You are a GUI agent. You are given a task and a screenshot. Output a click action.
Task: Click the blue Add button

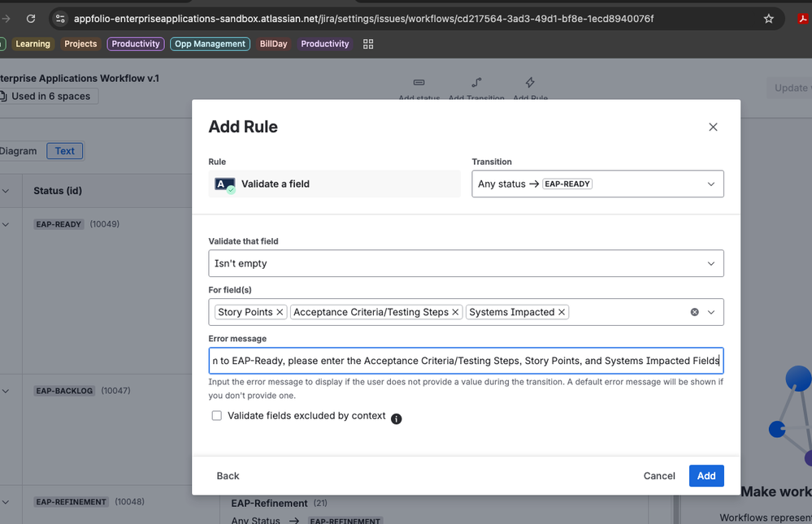705,476
